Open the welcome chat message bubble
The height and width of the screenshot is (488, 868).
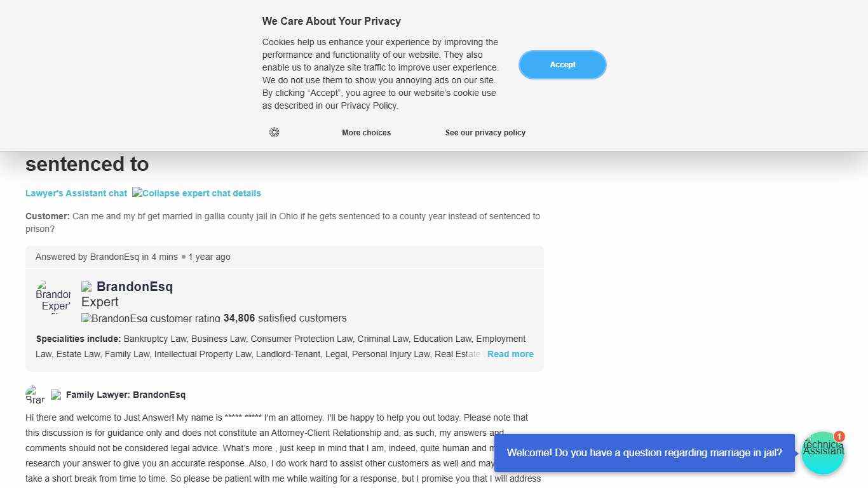[644, 453]
